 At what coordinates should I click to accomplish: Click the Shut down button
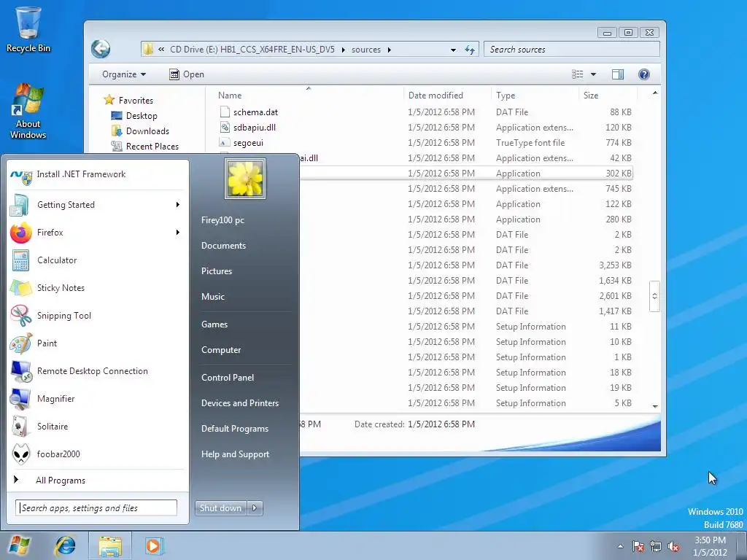point(221,508)
